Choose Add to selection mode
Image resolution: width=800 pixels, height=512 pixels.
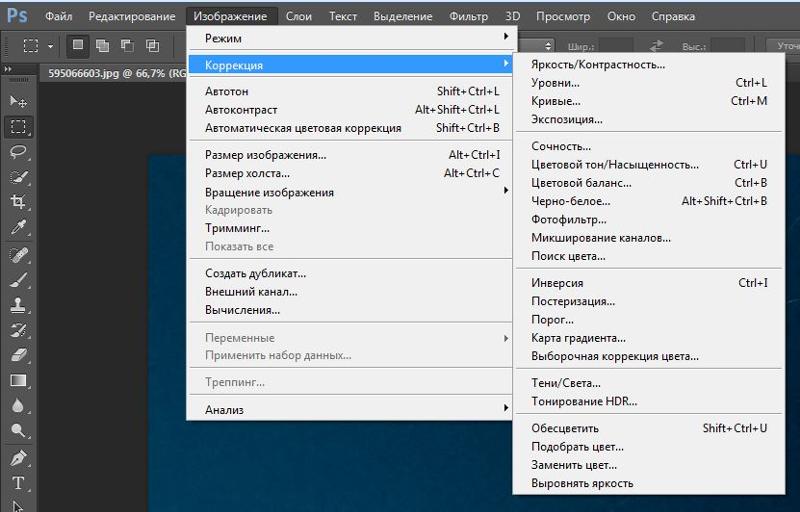[103, 46]
